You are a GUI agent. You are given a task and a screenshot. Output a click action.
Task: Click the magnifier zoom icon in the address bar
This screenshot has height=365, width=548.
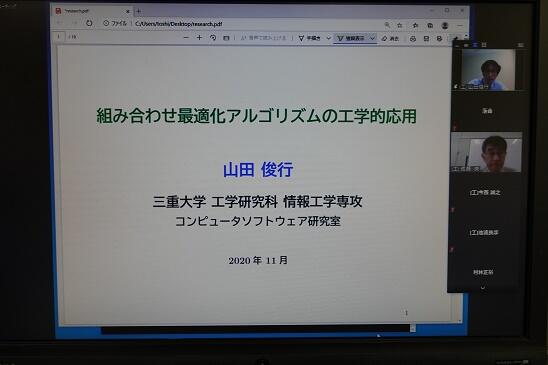[x=387, y=25]
